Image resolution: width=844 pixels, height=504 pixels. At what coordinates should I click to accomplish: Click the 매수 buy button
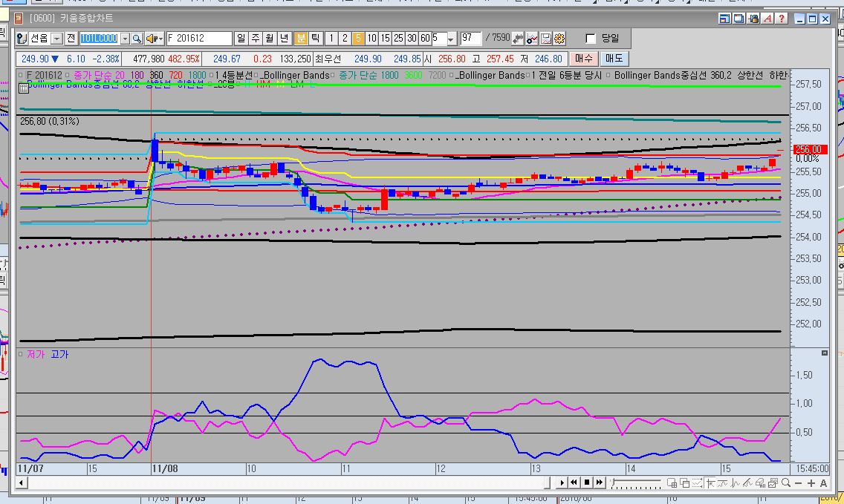[x=584, y=59]
